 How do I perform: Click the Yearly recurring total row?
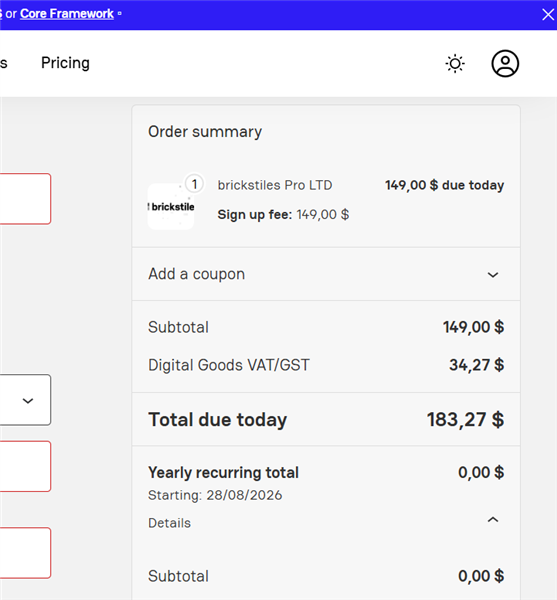coord(326,473)
